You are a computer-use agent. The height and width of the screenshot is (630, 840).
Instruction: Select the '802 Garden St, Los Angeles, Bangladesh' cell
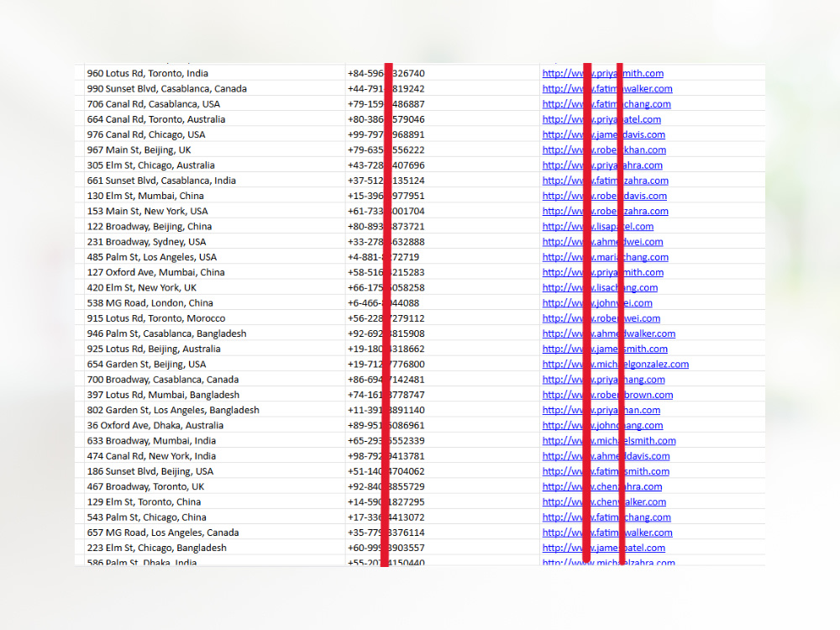click(173, 411)
